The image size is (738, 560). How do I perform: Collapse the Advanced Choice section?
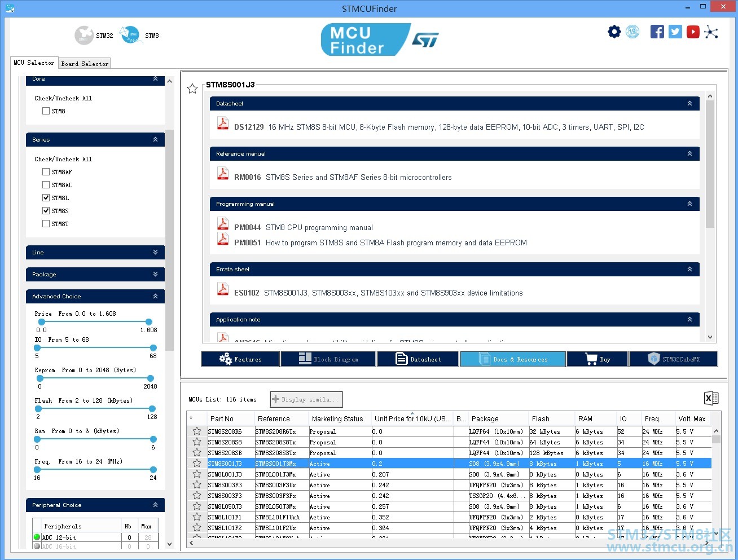click(155, 296)
